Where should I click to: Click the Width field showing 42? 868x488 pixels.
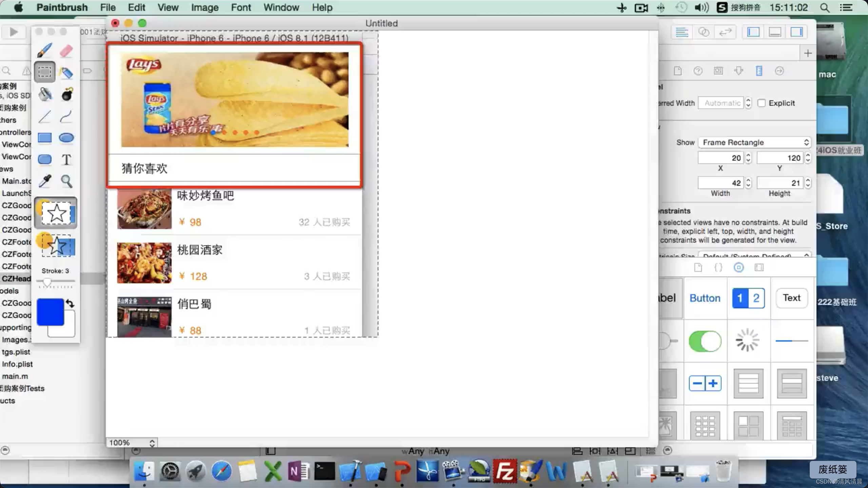(721, 183)
